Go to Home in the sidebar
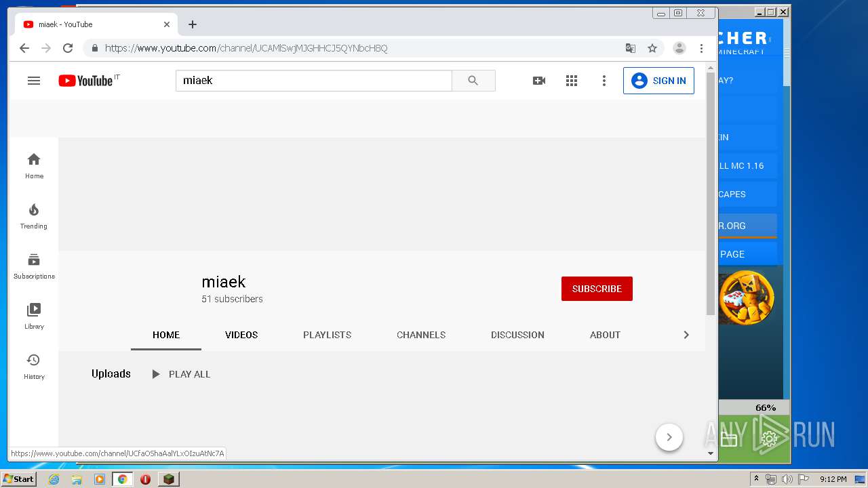Viewport: 868px width, 488px height. pos(34,165)
